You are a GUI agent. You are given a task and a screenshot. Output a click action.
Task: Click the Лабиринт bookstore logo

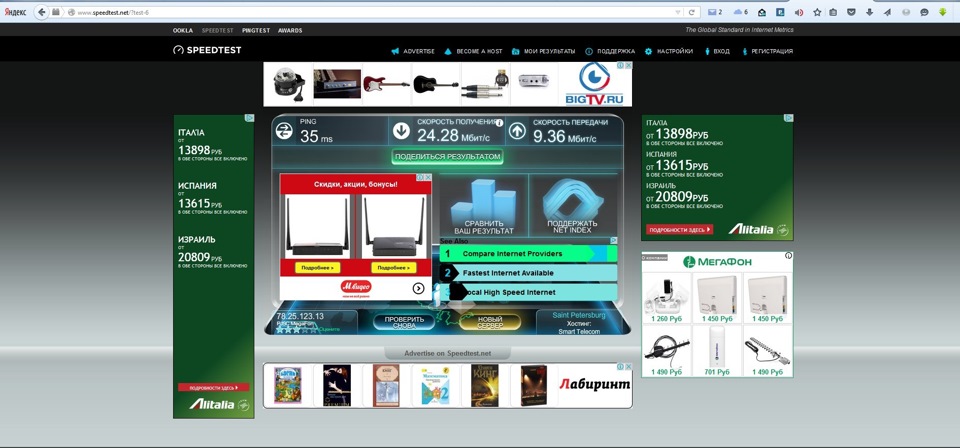[594, 384]
